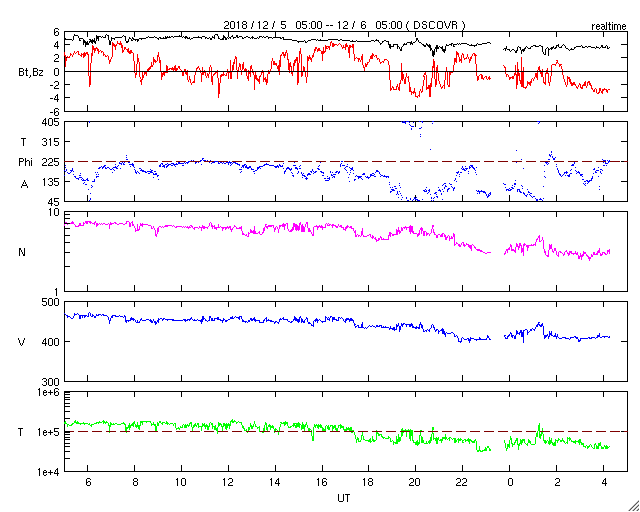Click the "N" density panel label

[x=22, y=252]
